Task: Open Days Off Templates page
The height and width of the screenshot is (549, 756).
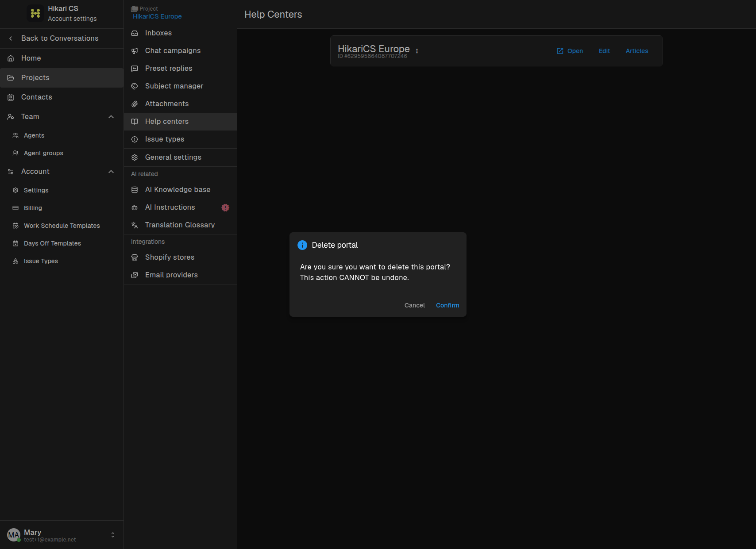Action: pos(62,243)
